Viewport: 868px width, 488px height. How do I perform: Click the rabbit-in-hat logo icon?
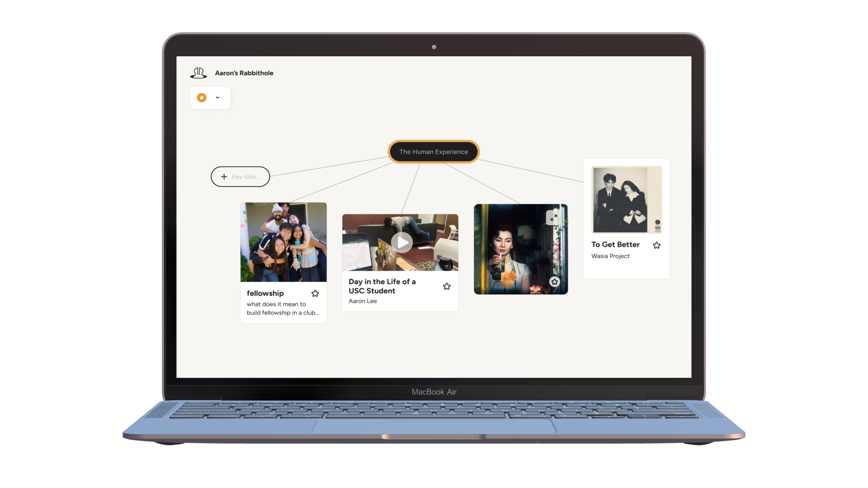[x=198, y=73]
